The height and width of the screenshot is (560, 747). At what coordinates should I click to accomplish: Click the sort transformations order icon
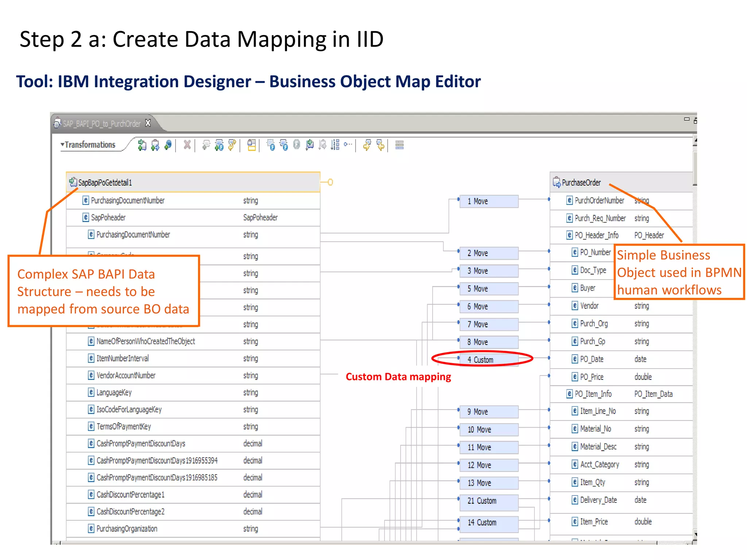[x=335, y=145]
